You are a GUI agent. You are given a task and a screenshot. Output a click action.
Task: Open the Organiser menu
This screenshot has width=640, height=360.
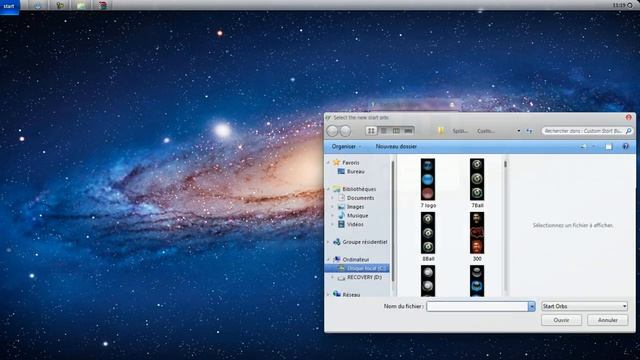point(346,147)
